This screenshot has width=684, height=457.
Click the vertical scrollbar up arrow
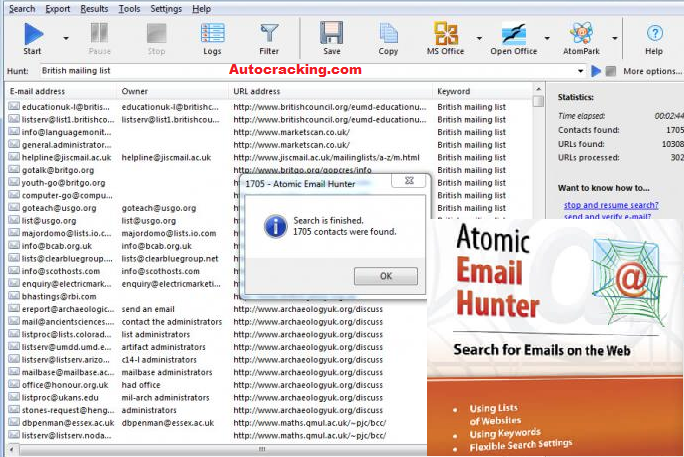[x=538, y=89]
